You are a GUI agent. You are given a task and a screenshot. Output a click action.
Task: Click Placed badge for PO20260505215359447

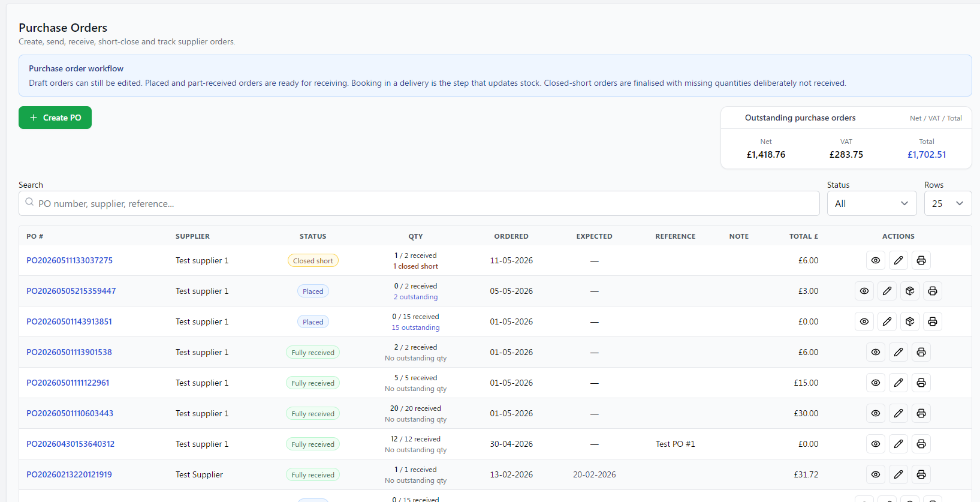[x=313, y=291]
